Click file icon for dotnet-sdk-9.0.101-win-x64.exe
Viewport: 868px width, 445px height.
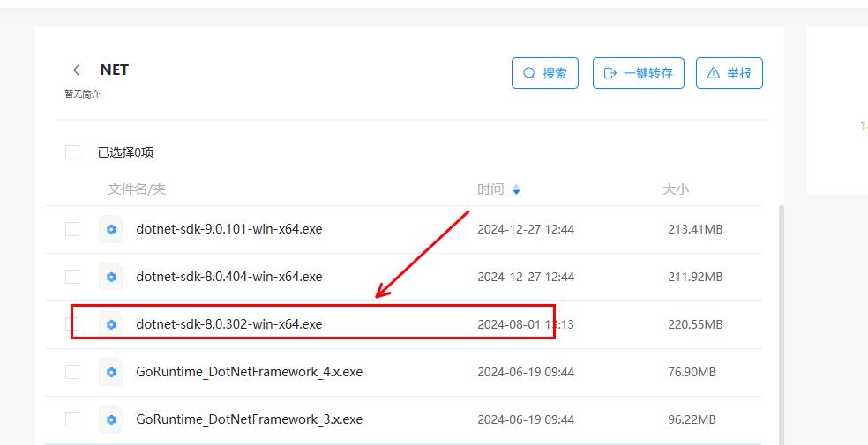click(x=111, y=229)
